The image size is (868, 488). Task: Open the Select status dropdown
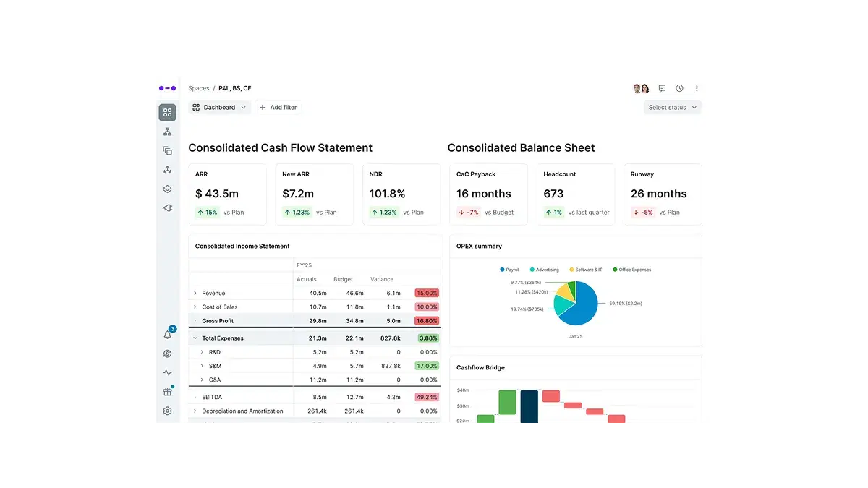tap(673, 107)
